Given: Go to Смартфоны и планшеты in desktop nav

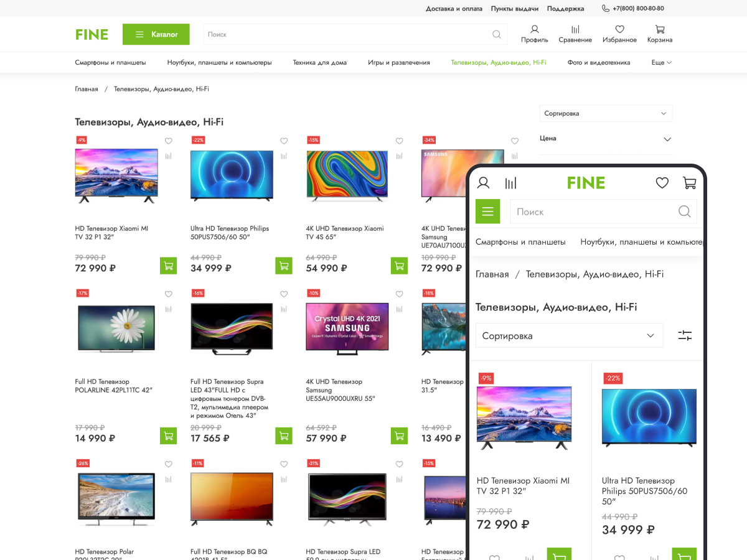Looking at the screenshot, I should click(110, 62).
